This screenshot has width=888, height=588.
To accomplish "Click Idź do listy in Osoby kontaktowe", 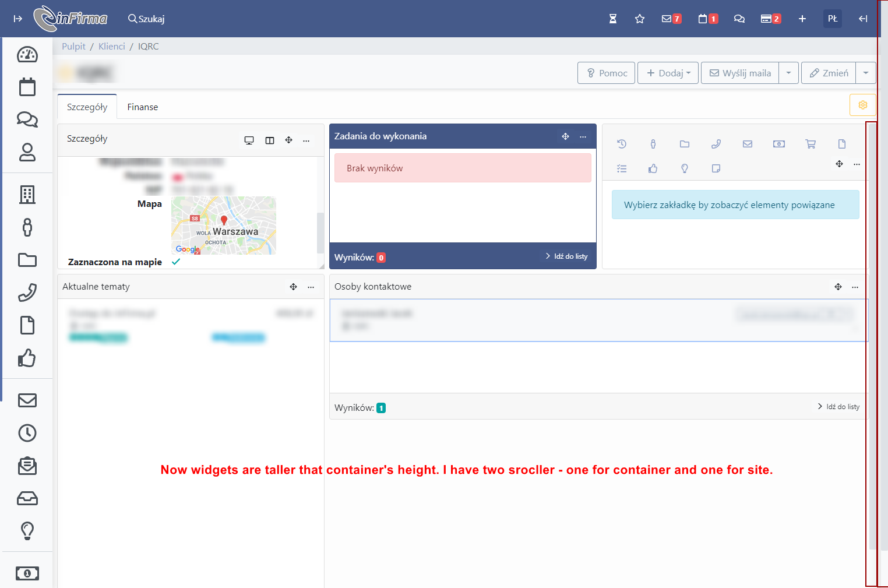I will tap(838, 407).
